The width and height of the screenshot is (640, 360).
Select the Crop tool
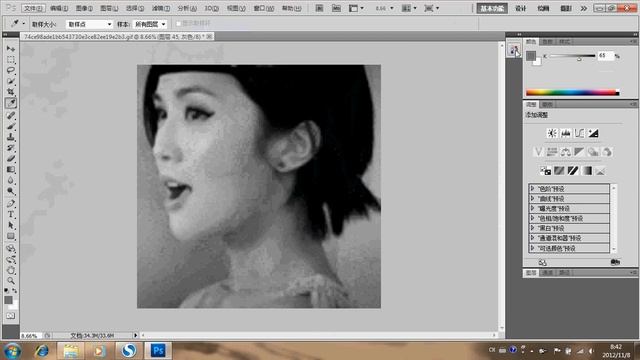point(11,92)
